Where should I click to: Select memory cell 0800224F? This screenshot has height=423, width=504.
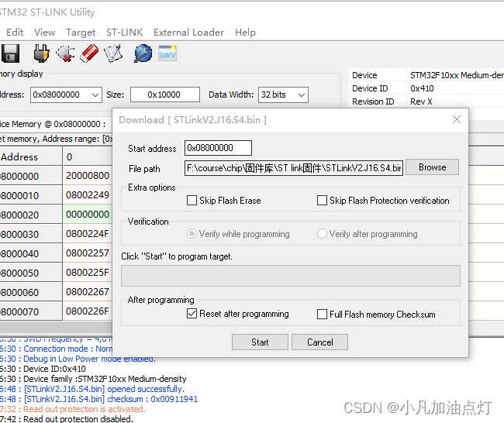point(88,234)
